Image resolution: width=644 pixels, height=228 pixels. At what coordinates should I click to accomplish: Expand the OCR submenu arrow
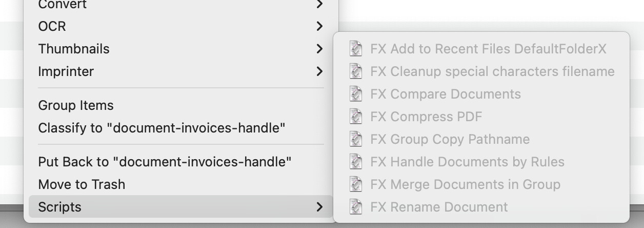click(x=319, y=26)
